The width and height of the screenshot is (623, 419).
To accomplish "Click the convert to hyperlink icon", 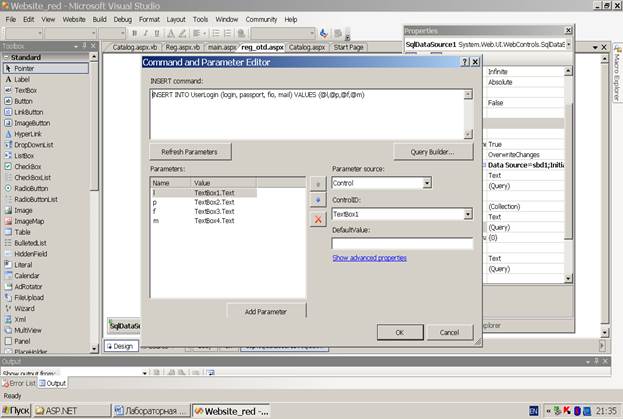I will 241,33.
